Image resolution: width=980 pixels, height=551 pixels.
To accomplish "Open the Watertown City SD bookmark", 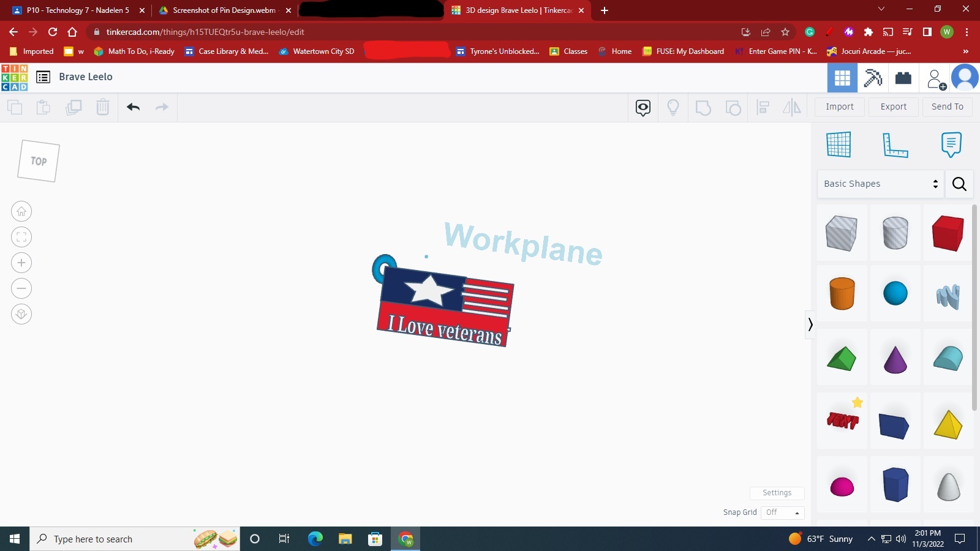I will (317, 51).
